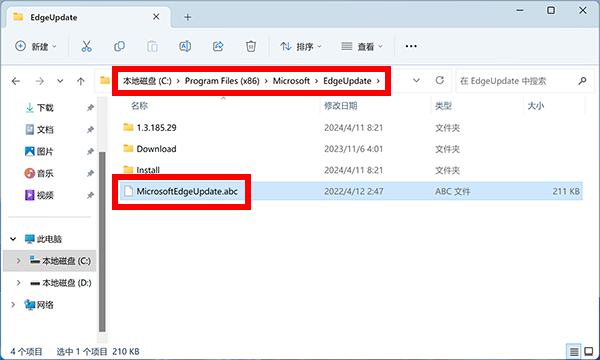Click the Cut scissors icon
The image size is (600, 360).
point(86,46)
